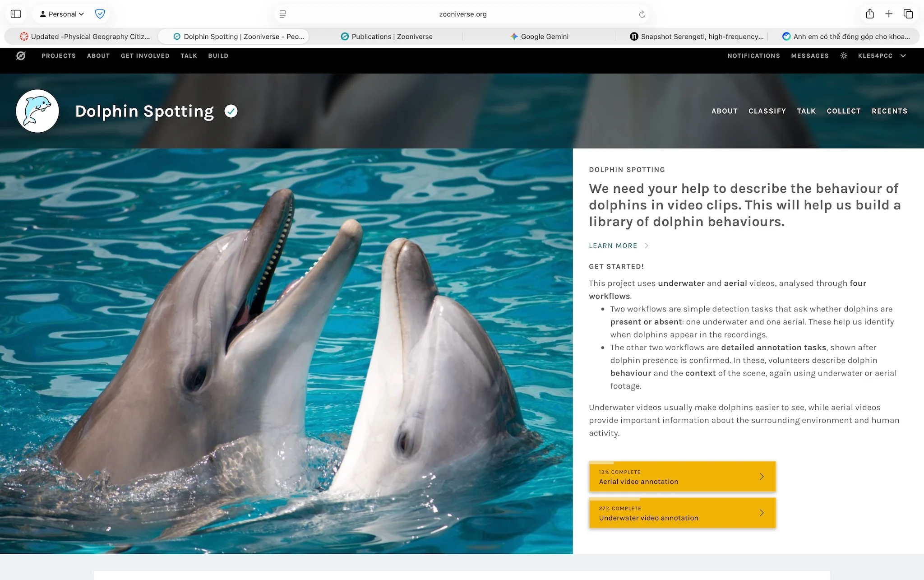
Task: Start the Underwater video annotation workflow
Action: [x=682, y=513]
